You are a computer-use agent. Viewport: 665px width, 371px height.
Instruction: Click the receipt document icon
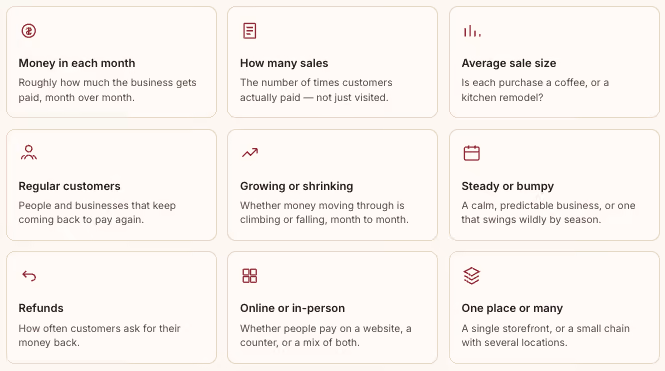[249, 31]
